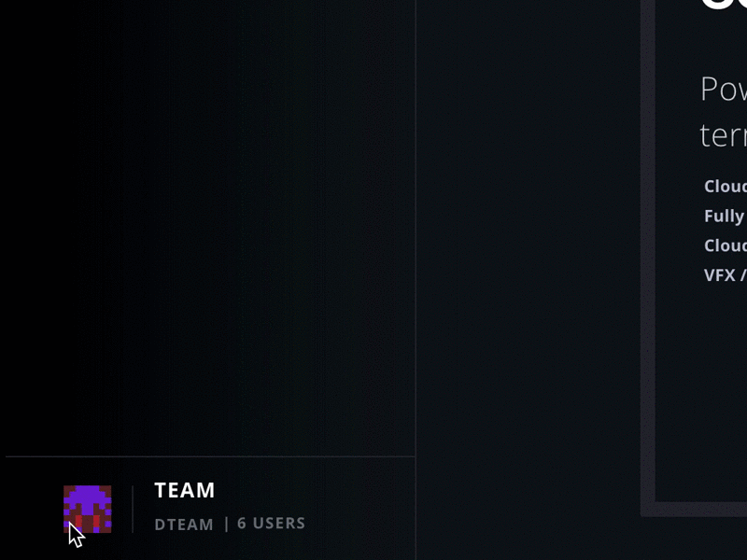This screenshot has width=747, height=560.
Task: Click the horizontal divider above the team row
Action: (210, 456)
